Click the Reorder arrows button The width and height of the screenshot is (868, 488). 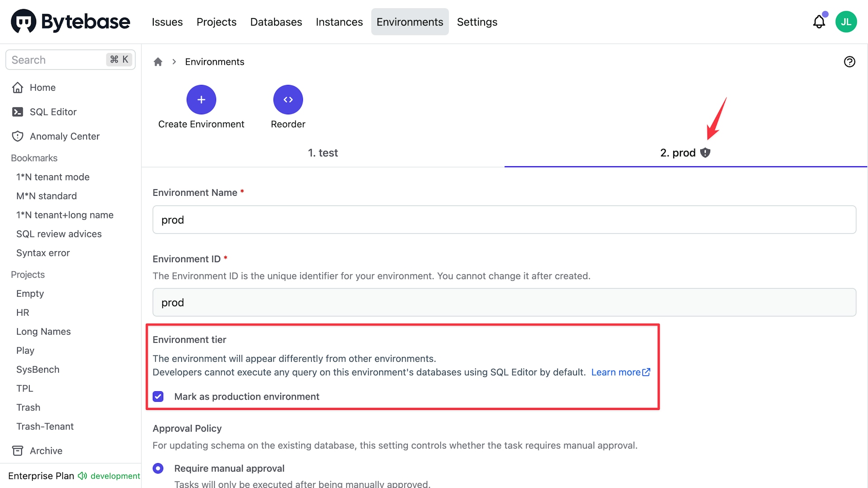pos(288,100)
